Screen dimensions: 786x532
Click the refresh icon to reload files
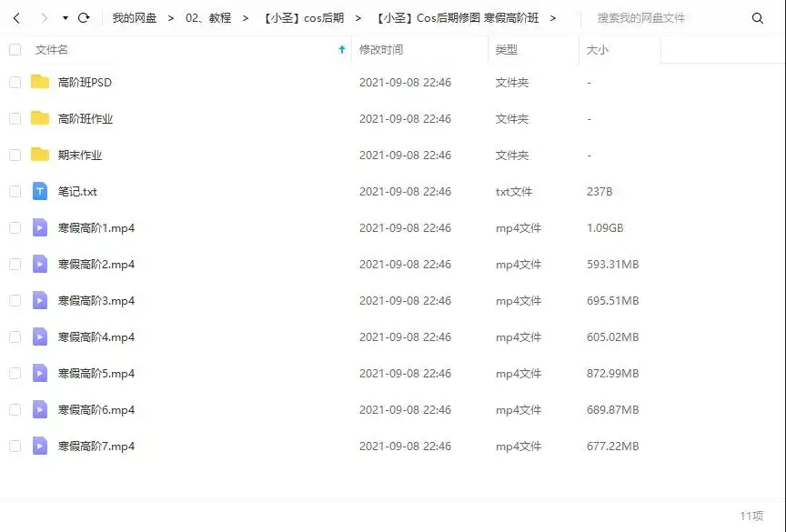[x=83, y=16]
